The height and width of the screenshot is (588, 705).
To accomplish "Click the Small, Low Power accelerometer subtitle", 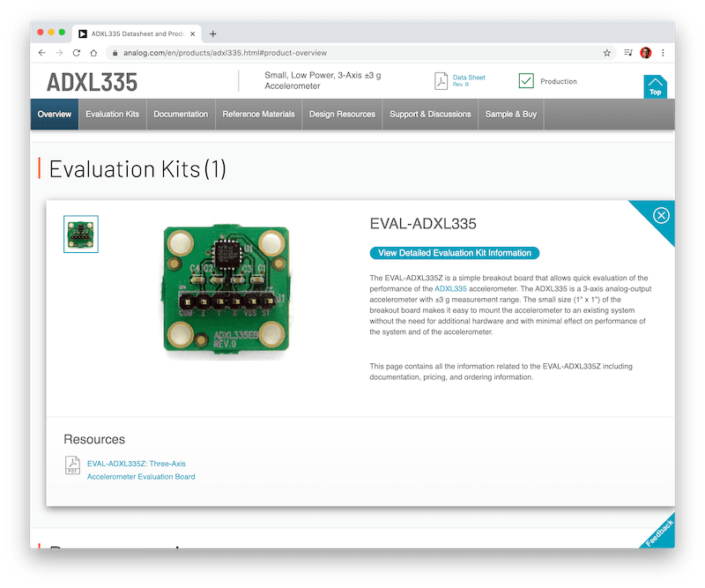I will point(323,80).
